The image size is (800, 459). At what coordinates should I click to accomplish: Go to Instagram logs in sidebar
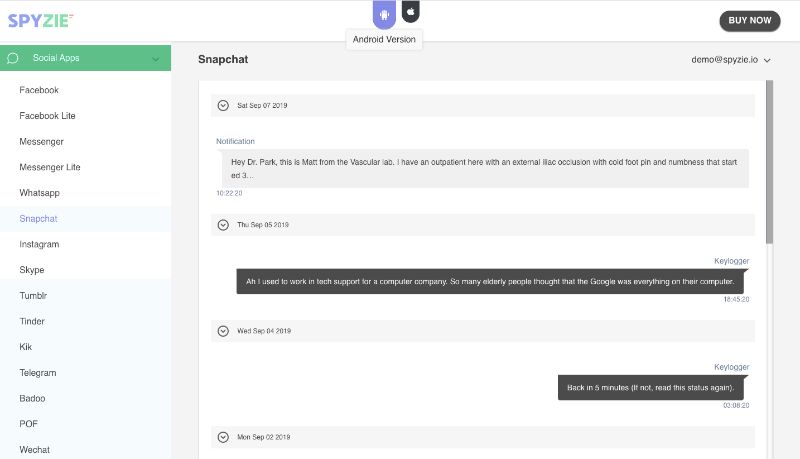coord(39,244)
